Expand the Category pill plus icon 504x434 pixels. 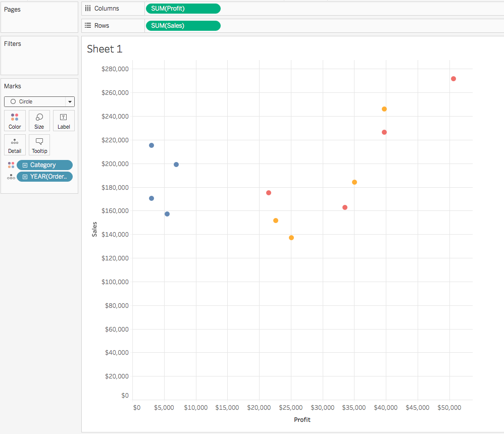[24, 165]
